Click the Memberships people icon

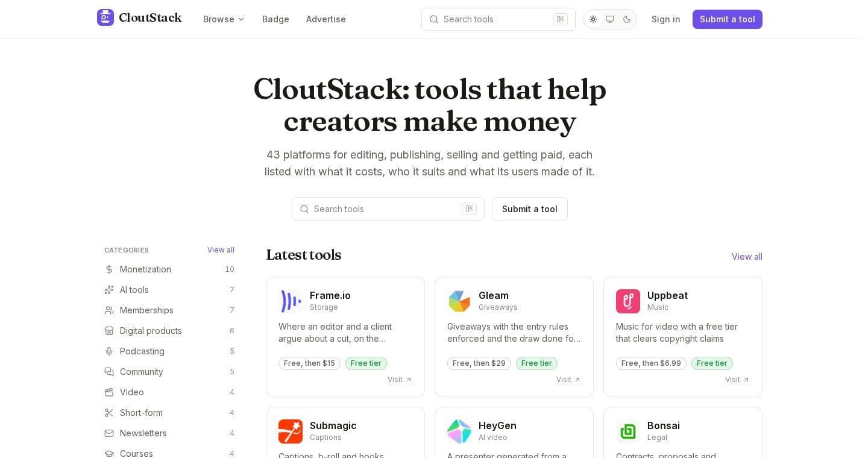click(109, 310)
